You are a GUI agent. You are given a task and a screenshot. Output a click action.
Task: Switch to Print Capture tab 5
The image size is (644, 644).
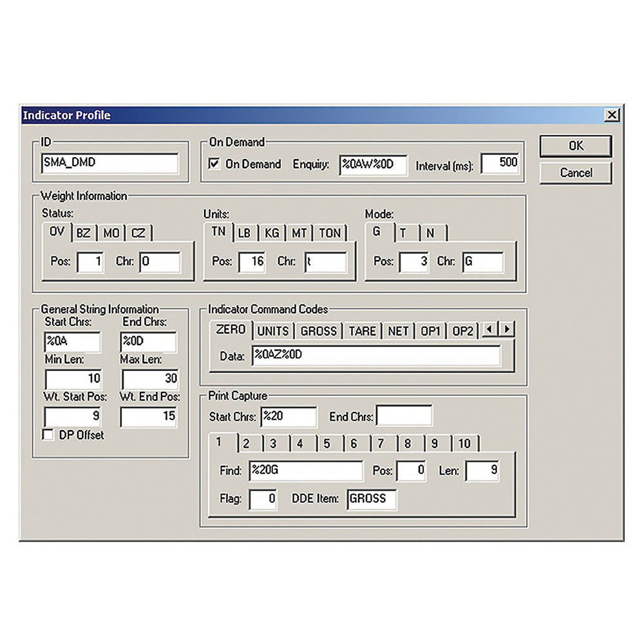pos(327,444)
